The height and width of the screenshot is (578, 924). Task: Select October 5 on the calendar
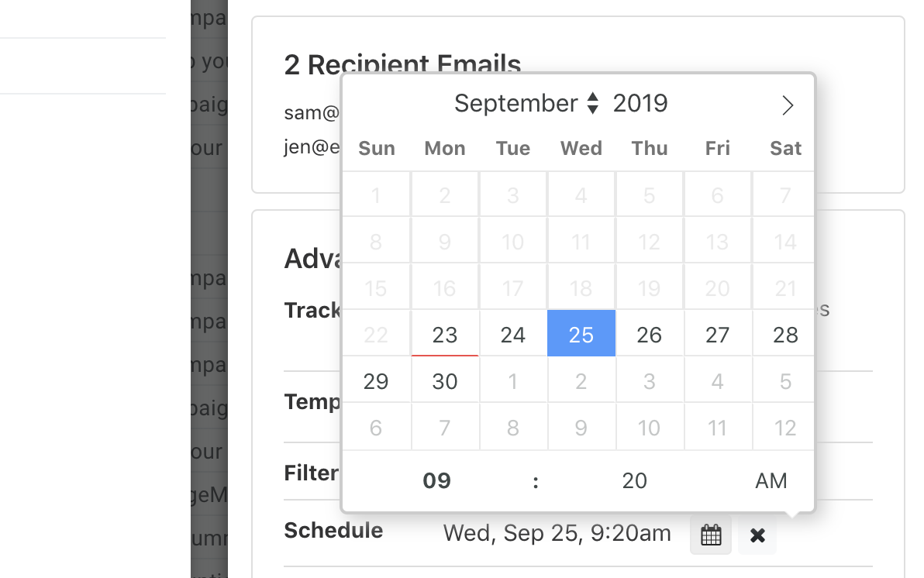coord(785,381)
